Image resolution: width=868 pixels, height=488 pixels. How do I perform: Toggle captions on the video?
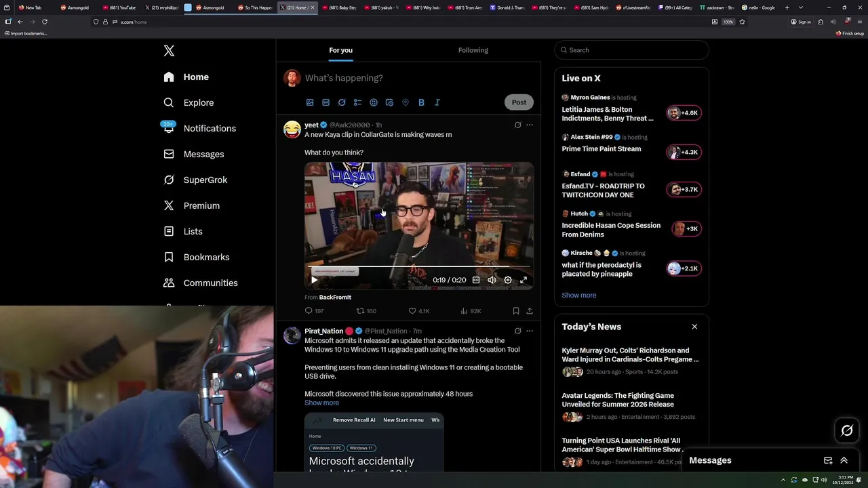point(476,280)
